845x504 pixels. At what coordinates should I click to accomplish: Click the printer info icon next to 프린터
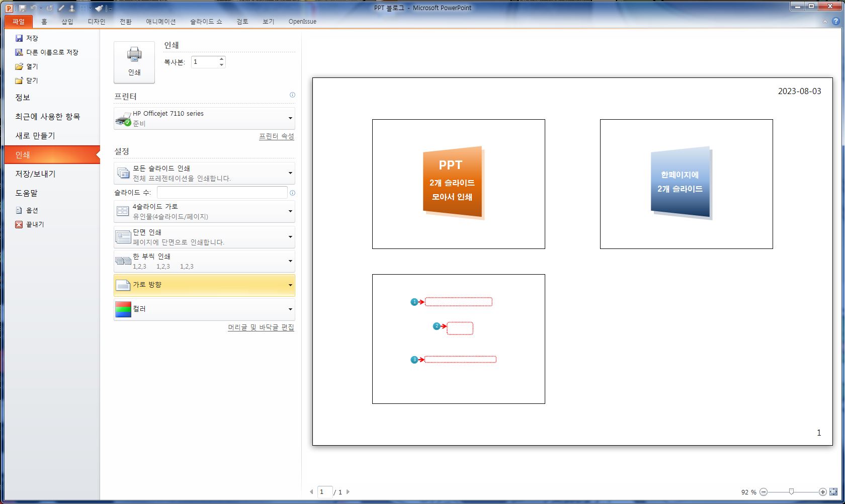pos(293,95)
